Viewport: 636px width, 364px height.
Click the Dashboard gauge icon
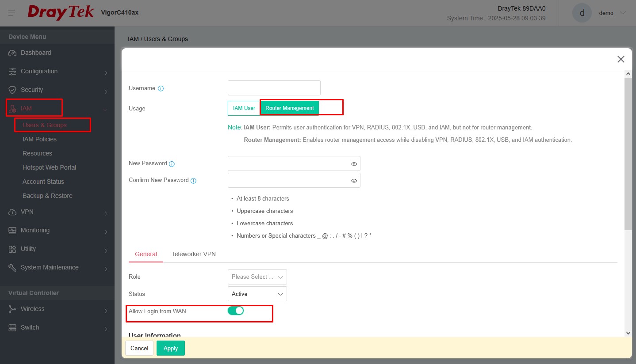click(x=12, y=53)
